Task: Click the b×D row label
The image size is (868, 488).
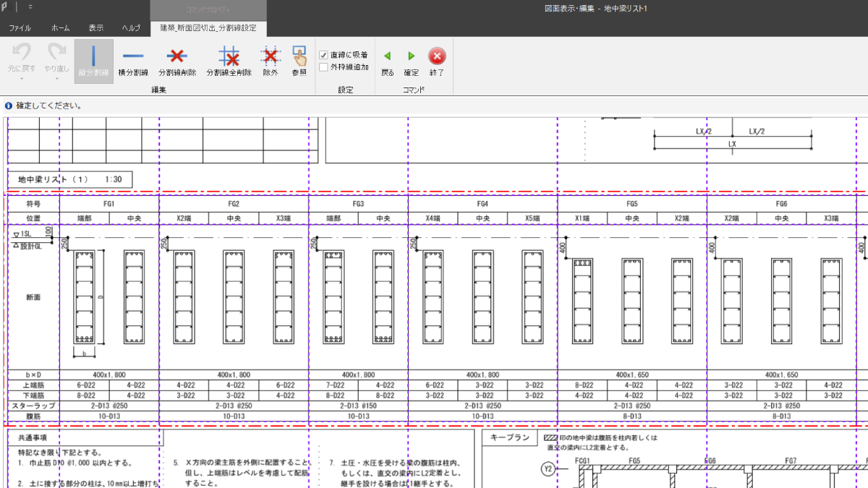Action: coord(33,375)
